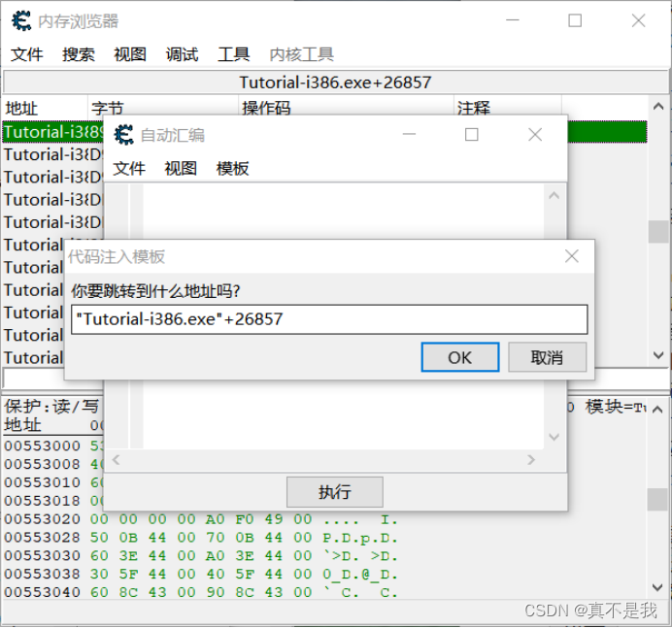The image size is (672, 628).
Task: Click the 保护:读/写 protection label
Action: click(x=51, y=406)
